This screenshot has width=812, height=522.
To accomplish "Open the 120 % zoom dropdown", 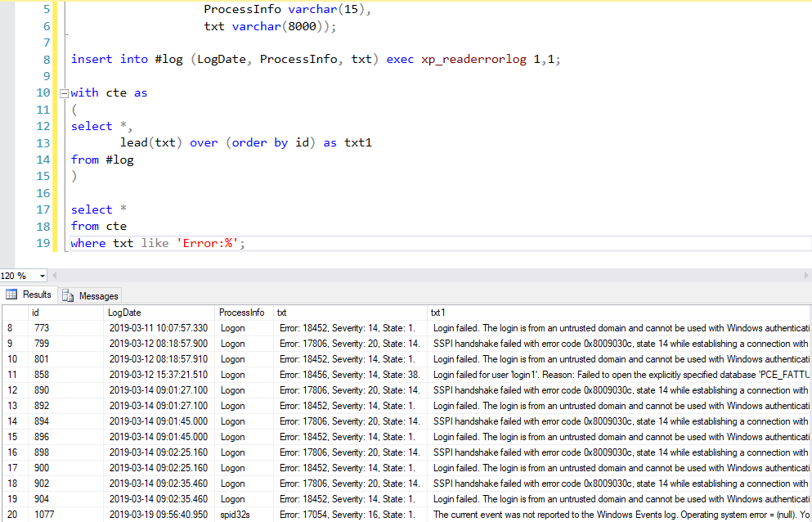I will pyautogui.click(x=43, y=276).
